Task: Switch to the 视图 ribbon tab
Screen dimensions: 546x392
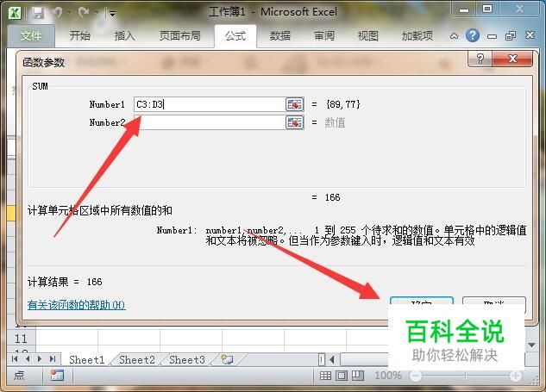Action: click(x=368, y=35)
